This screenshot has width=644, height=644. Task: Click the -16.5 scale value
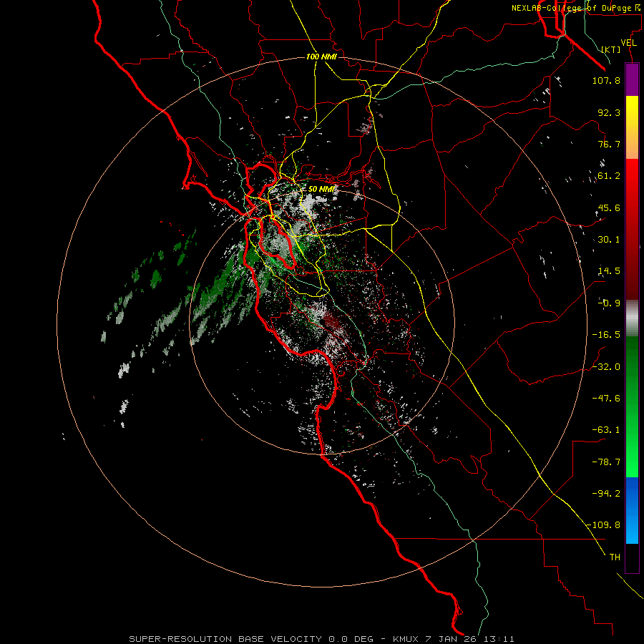point(606,335)
